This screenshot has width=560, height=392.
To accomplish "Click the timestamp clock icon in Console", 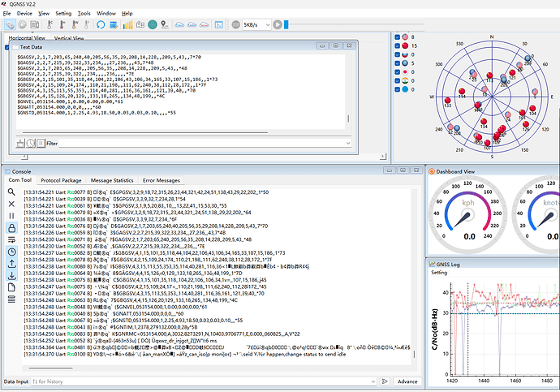I will click(11, 252).
